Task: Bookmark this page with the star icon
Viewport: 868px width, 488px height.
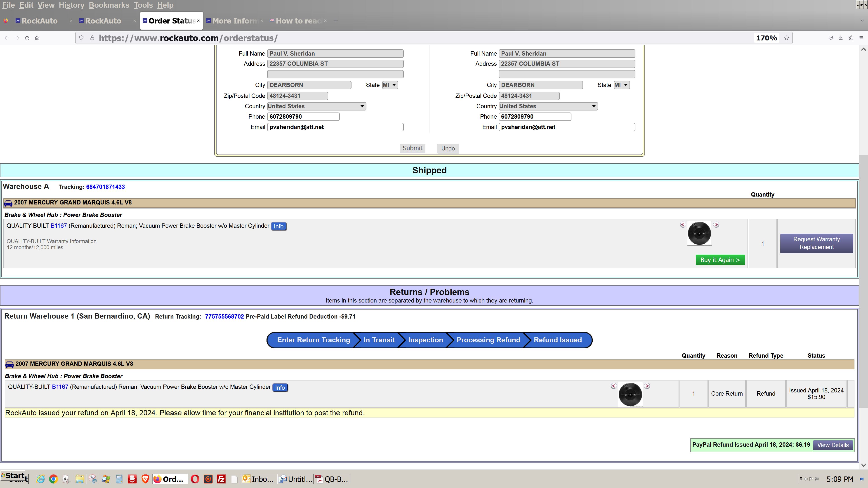Action: click(x=786, y=38)
